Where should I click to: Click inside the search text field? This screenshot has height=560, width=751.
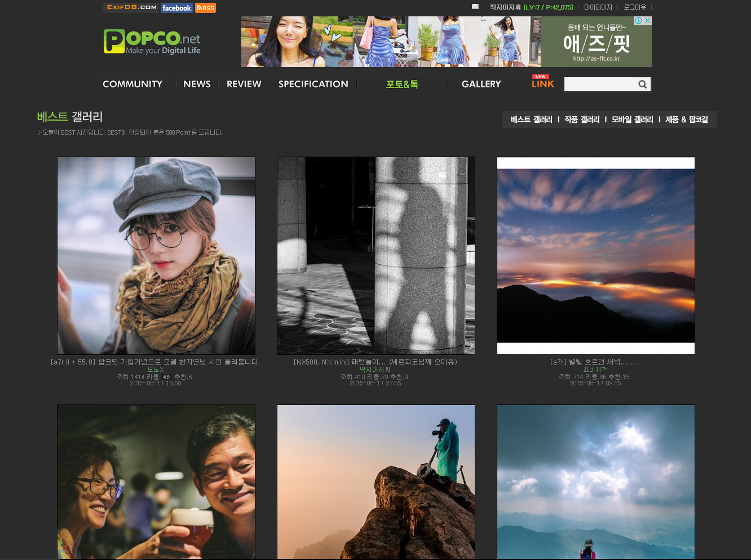600,85
